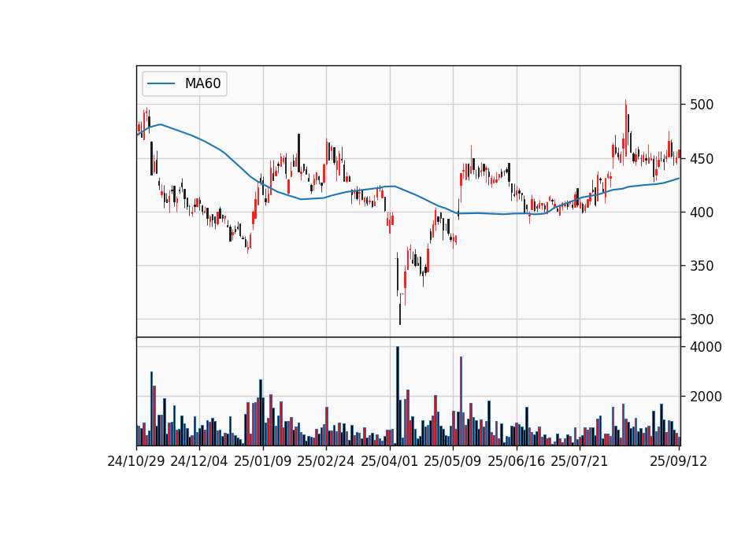Click the 25/09/12 date label
The height and width of the screenshot is (543, 756).
(x=679, y=461)
